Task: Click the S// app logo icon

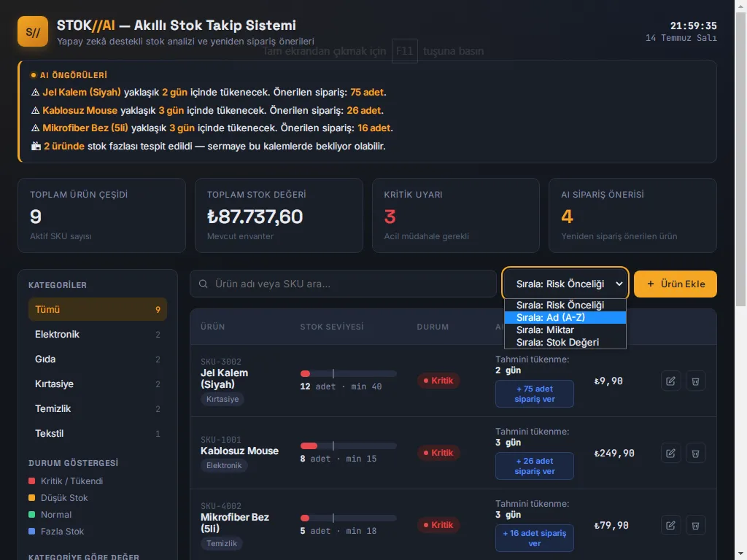Action: pos(33,32)
